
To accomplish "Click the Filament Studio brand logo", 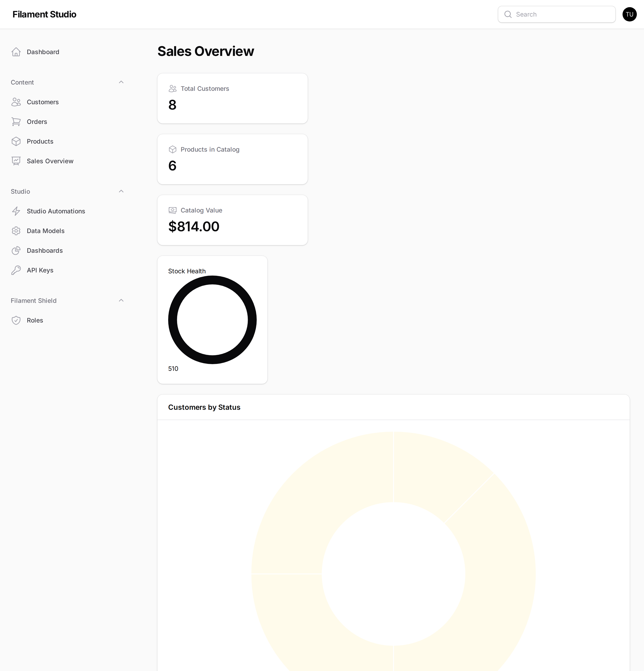I will (x=44, y=14).
